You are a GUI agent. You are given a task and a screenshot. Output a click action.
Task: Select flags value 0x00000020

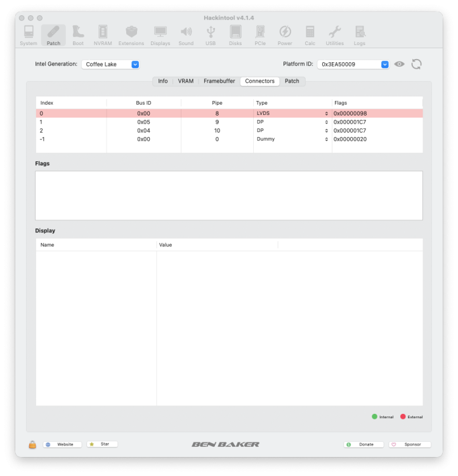(350, 140)
